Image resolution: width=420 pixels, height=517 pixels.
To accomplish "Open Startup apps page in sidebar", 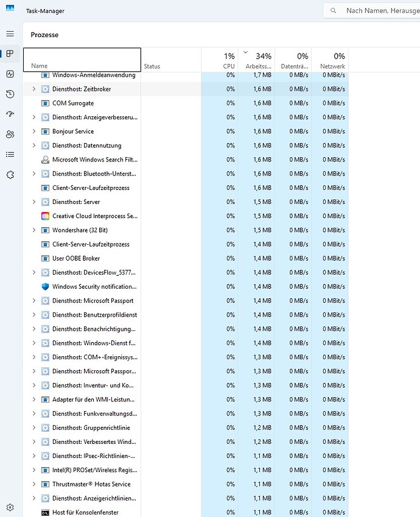I will [x=10, y=114].
